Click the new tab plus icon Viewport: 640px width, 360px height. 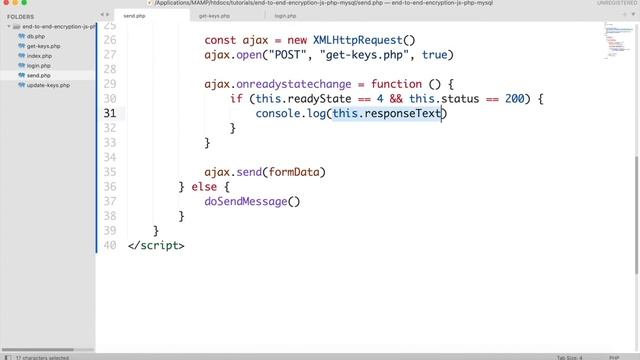coord(624,14)
